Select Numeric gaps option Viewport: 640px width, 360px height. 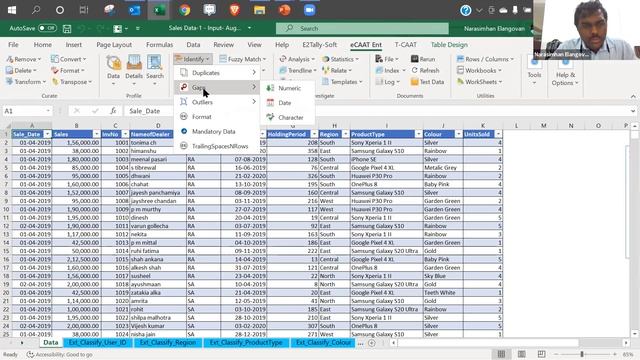tap(288, 88)
